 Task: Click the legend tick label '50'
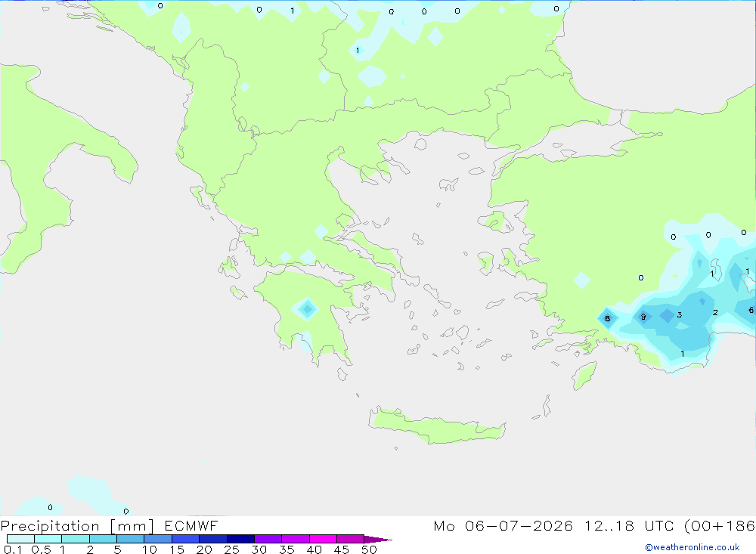coord(370,549)
